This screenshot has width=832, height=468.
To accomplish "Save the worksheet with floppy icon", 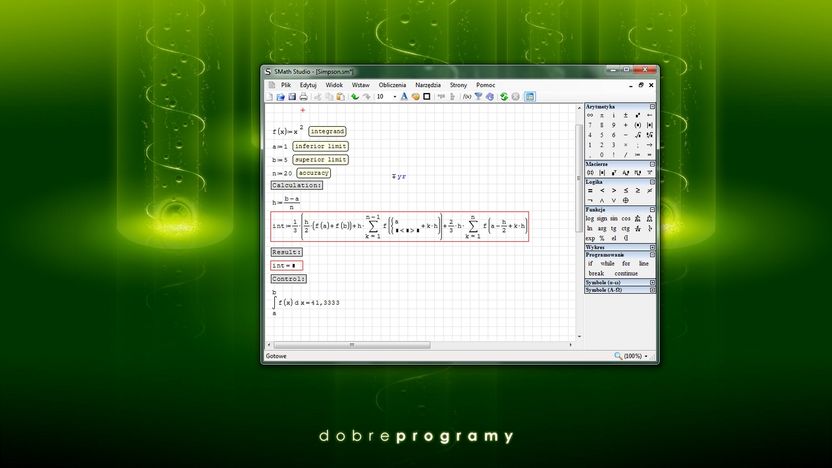I will 292,97.
